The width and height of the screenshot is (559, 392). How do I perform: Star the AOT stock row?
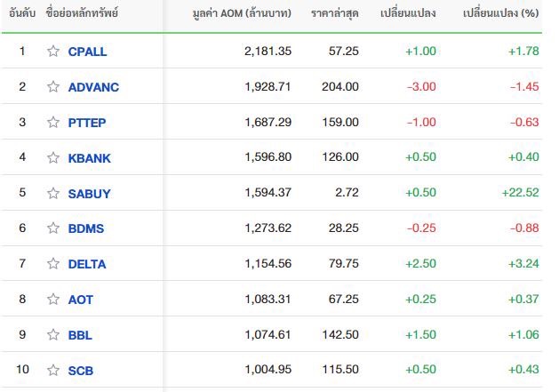click(53, 300)
